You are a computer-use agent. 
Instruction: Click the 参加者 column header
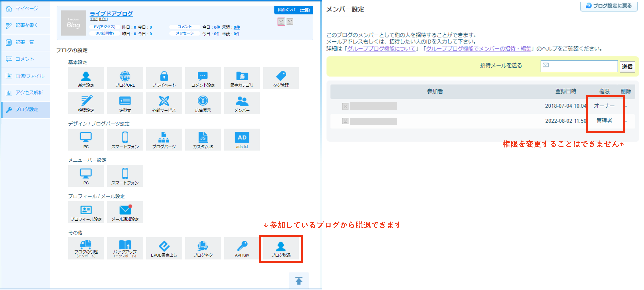[x=435, y=92]
